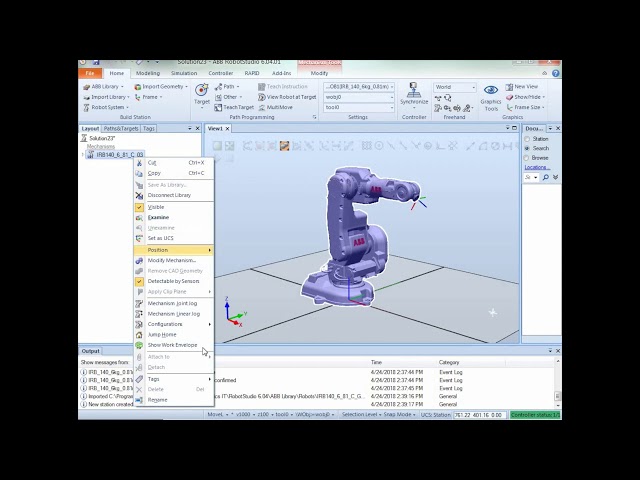Click the Output panel vertical scrollbar
Screen dimensions: 640x480
point(557,384)
